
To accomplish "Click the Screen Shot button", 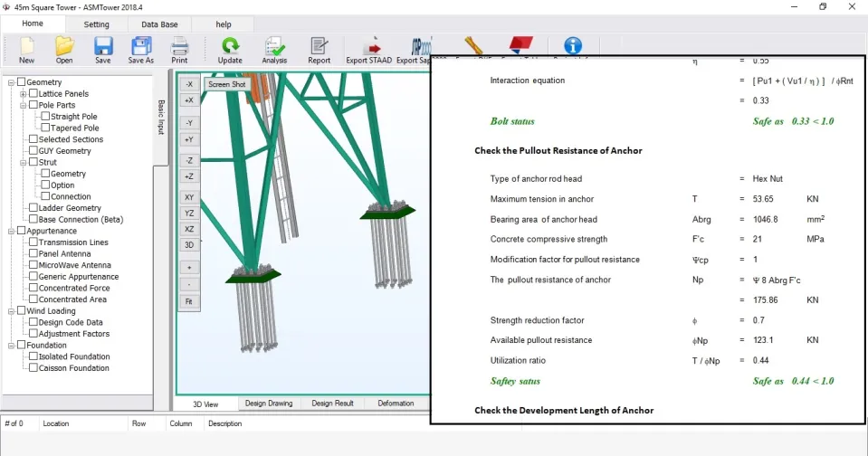I will [227, 84].
